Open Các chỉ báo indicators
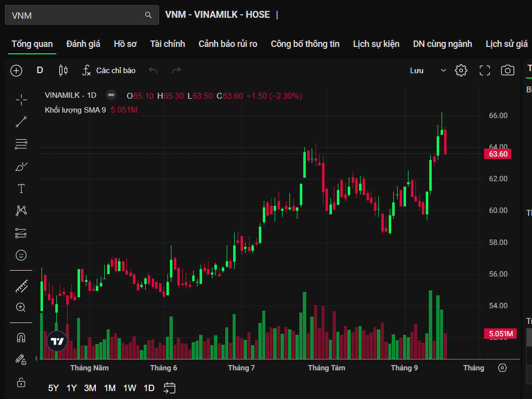The width and height of the screenshot is (532, 399). coord(109,71)
